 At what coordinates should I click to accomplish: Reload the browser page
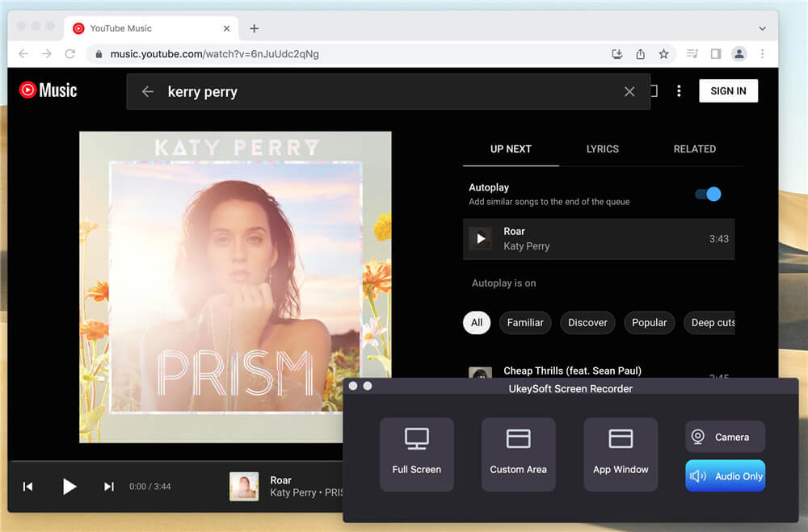(x=70, y=54)
